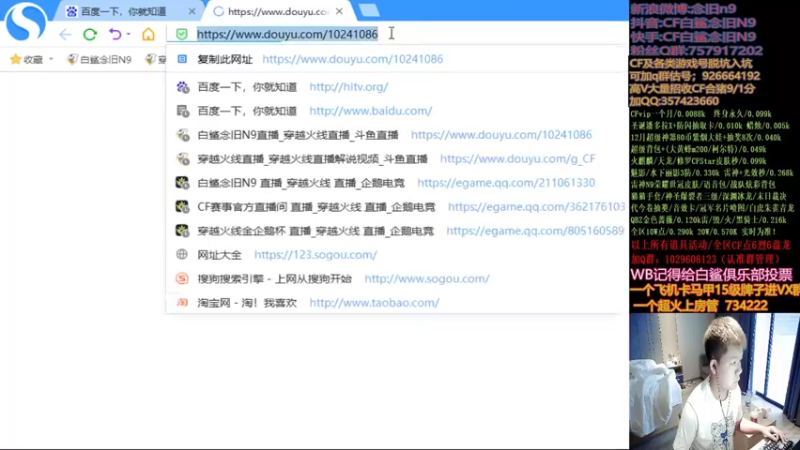The width and height of the screenshot is (800, 450).
Task: Click the WB记得给白鲨俱乐部投票 text
Action: [711, 275]
